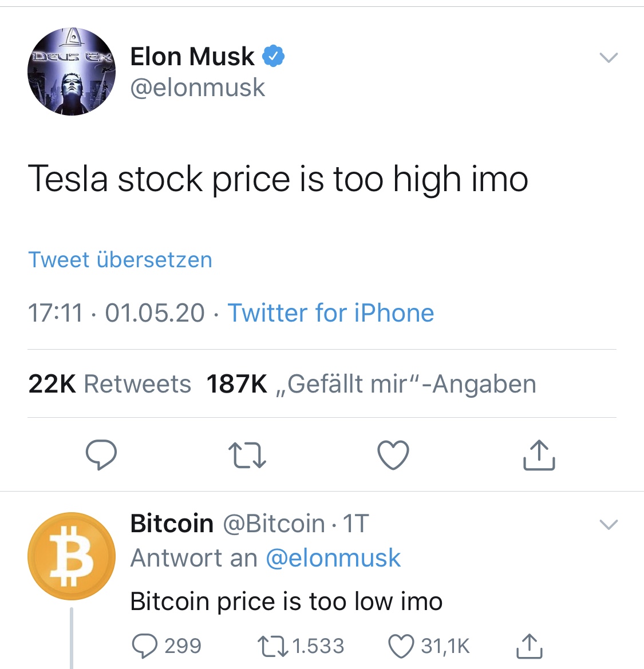Like Elon Musk's Tesla tweet
Image resolution: width=644 pixels, height=669 pixels.
click(393, 456)
